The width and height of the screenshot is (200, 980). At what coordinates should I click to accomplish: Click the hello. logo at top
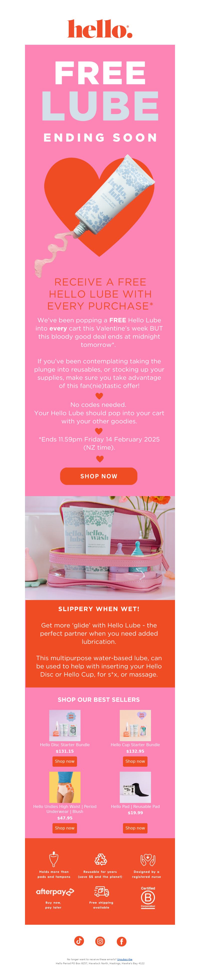(x=100, y=29)
